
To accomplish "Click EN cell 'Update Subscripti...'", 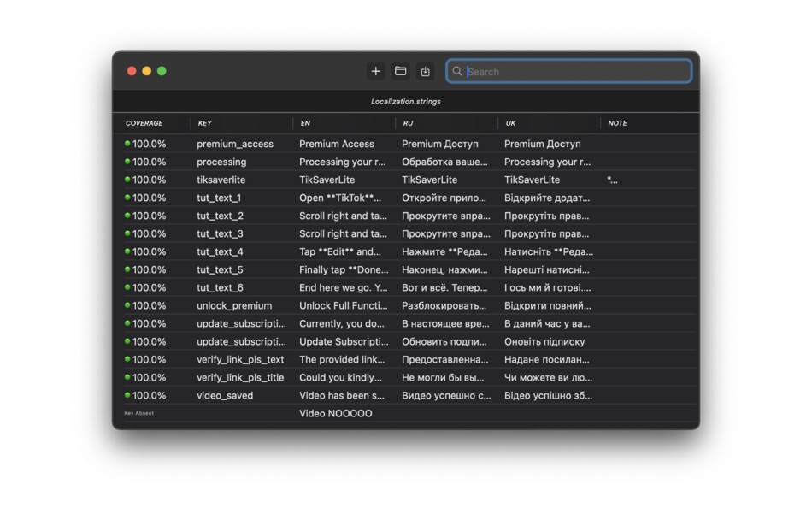I will (x=344, y=341).
